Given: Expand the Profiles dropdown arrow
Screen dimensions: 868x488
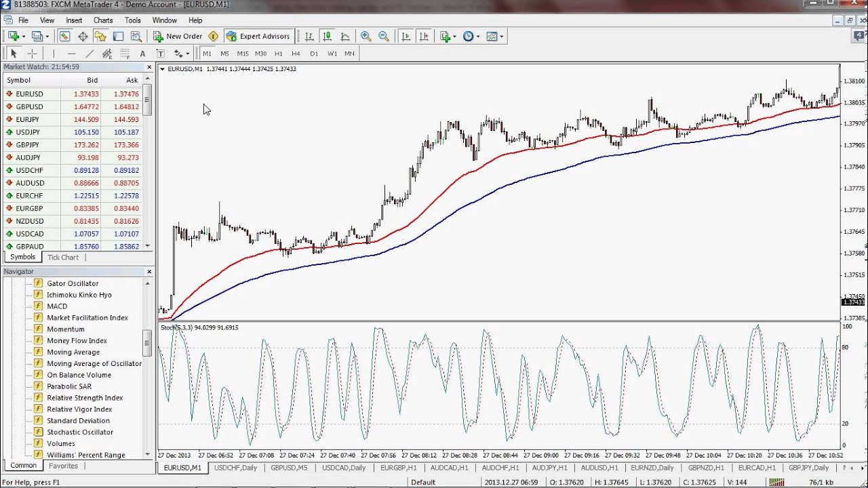Looking at the screenshot, I should click(47, 37).
